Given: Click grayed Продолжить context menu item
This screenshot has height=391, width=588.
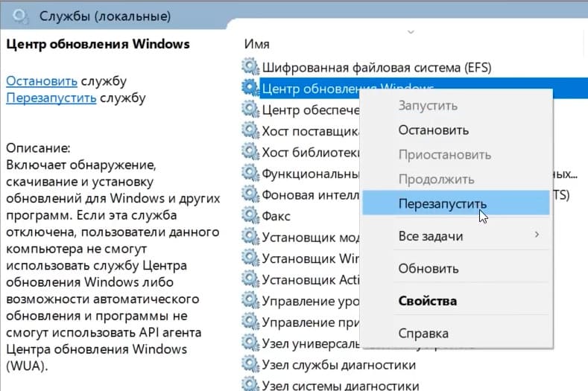Looking at the screenshot, I should coord(455,179).
